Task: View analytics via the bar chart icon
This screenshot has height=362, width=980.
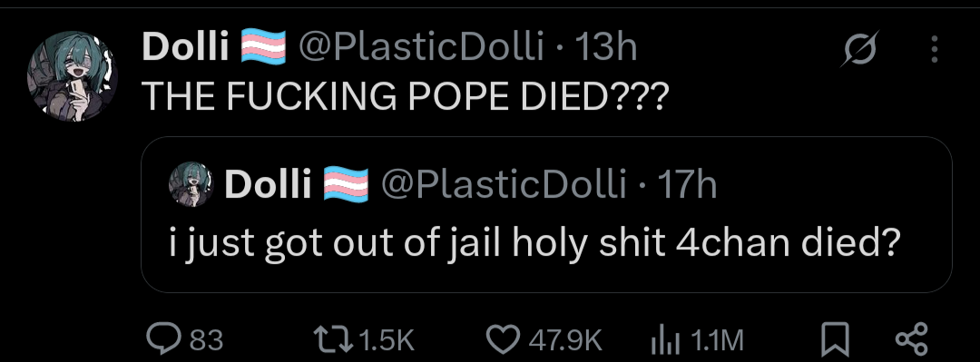Action: [x=667, y=341]
